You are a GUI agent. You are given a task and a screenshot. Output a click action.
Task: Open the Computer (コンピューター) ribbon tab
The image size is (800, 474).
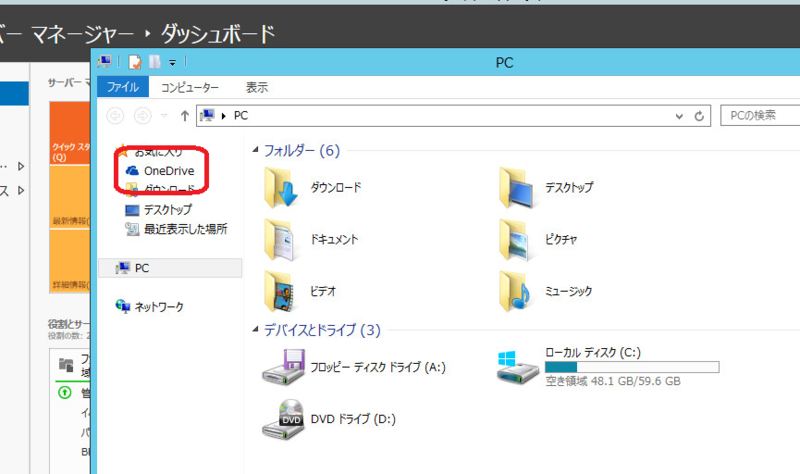pos(190,88)
